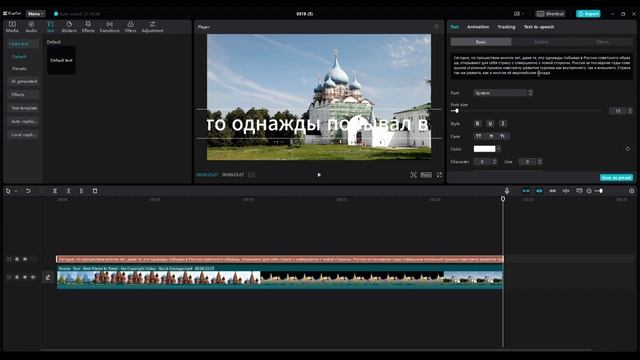Screen dimensions: 640x360
Task: Open the Transitions panel
Action: click(109, 27)
